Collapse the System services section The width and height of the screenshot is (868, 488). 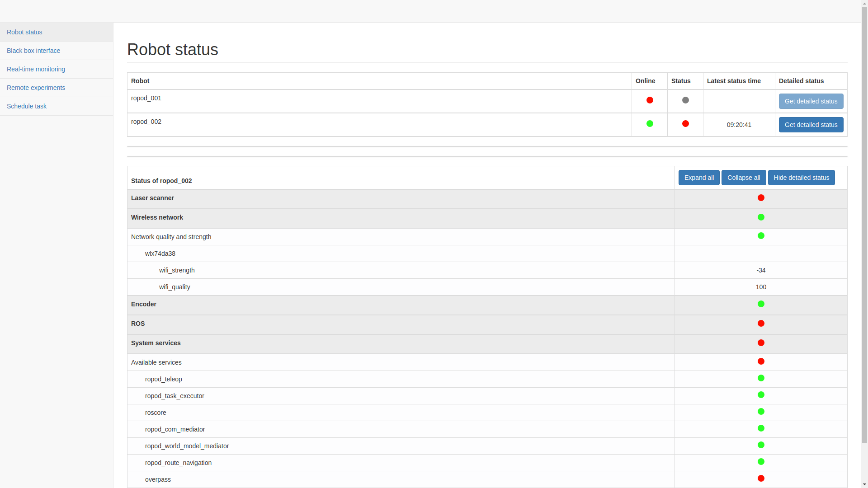click(x=156, y=343)
